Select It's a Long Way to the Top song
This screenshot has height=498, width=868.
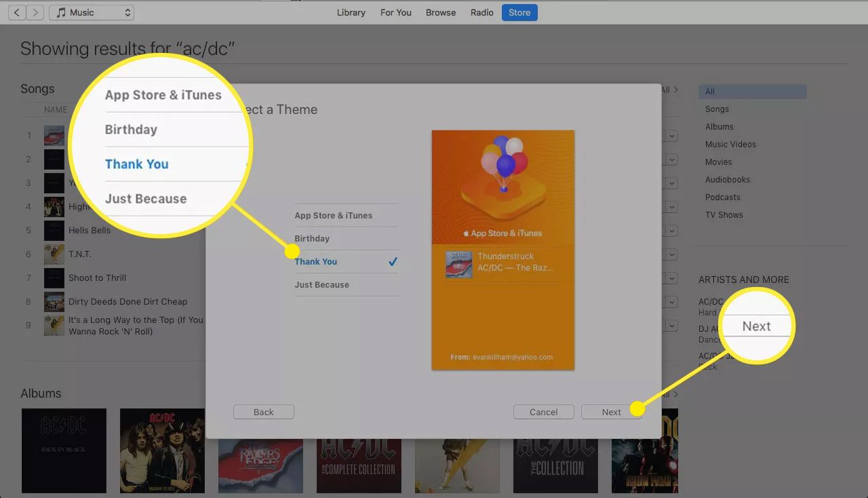point(136,326)
